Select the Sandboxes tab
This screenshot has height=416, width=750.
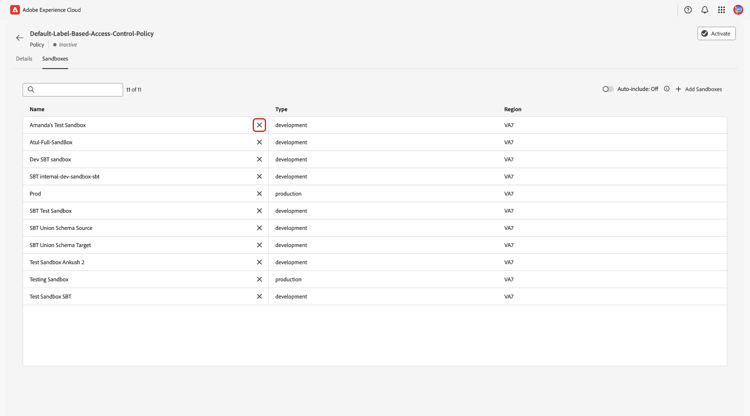pos(55,59)
